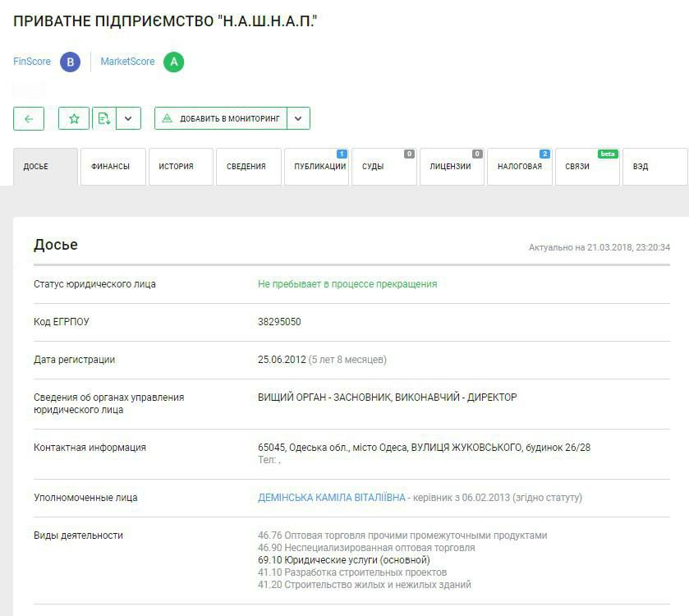Expand the download options dropdown arrow

128,118
